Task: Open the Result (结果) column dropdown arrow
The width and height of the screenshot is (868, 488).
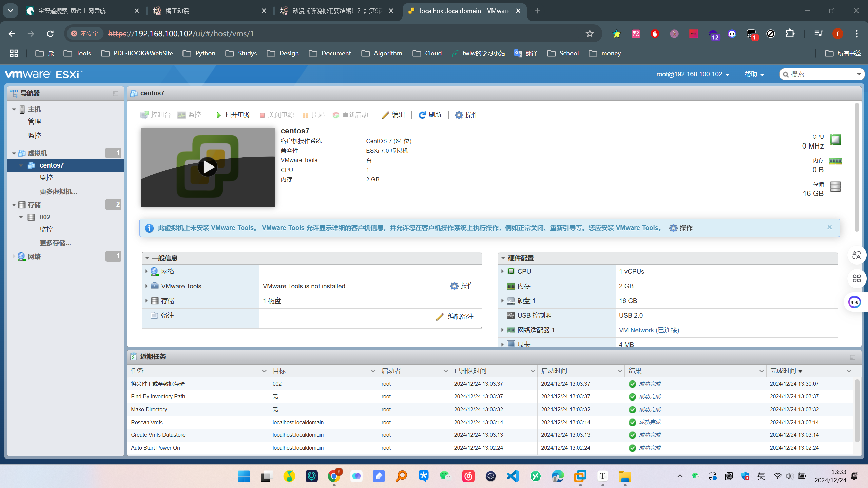Action: pyautogui.click(x=761, y=371)
